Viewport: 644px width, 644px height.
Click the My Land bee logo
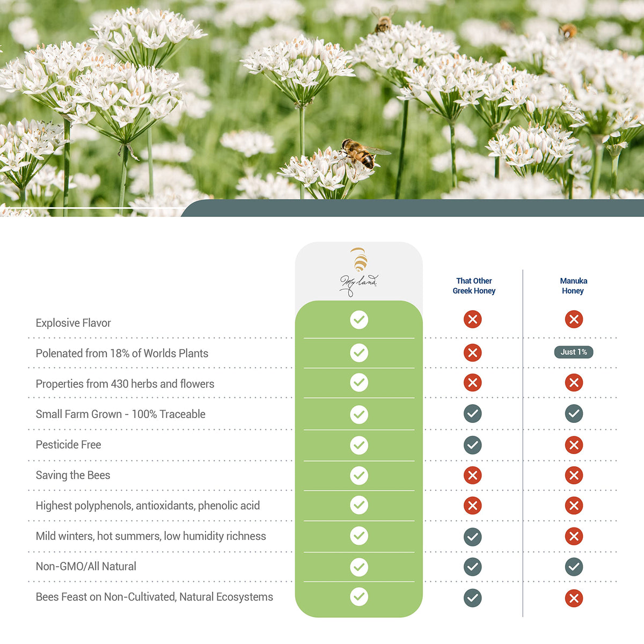coord(358,272)
